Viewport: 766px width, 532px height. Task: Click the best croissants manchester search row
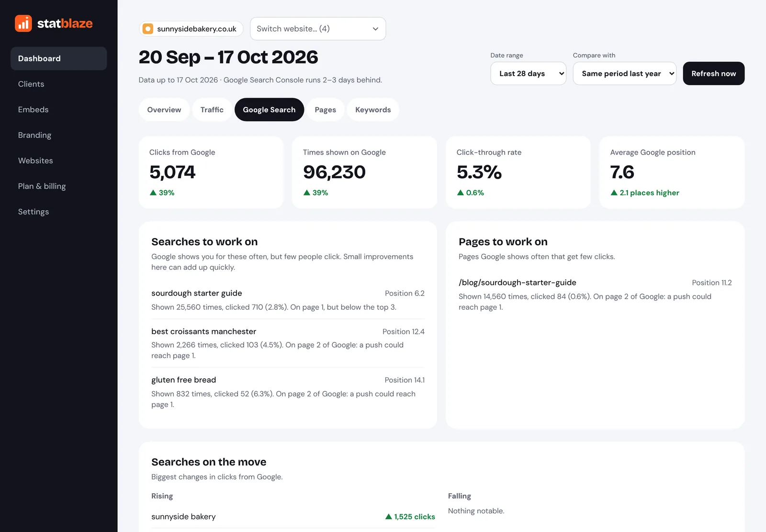288,343
